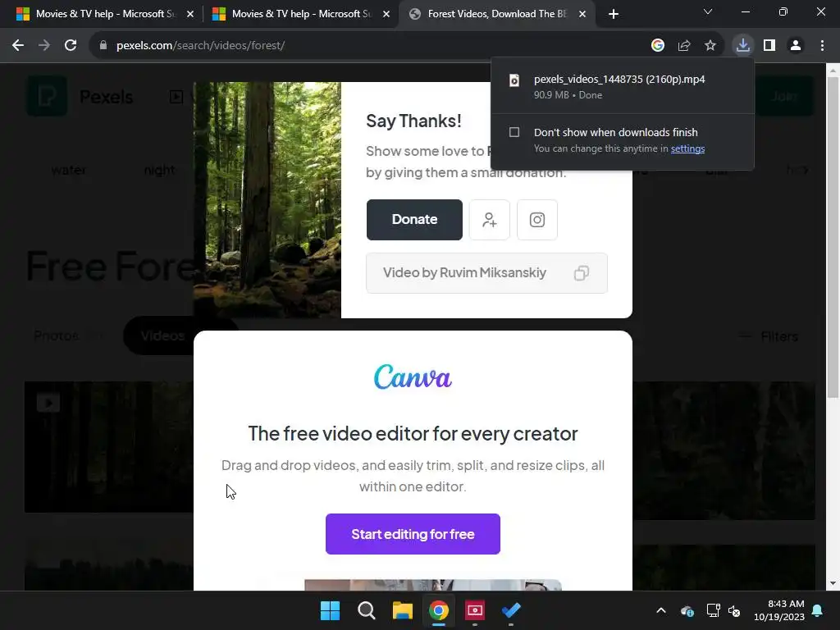Image resolution: width=840 pixels, height=630 pixels.
Task: Open the Google icon in address bar
Action: (x=658, y=46)
